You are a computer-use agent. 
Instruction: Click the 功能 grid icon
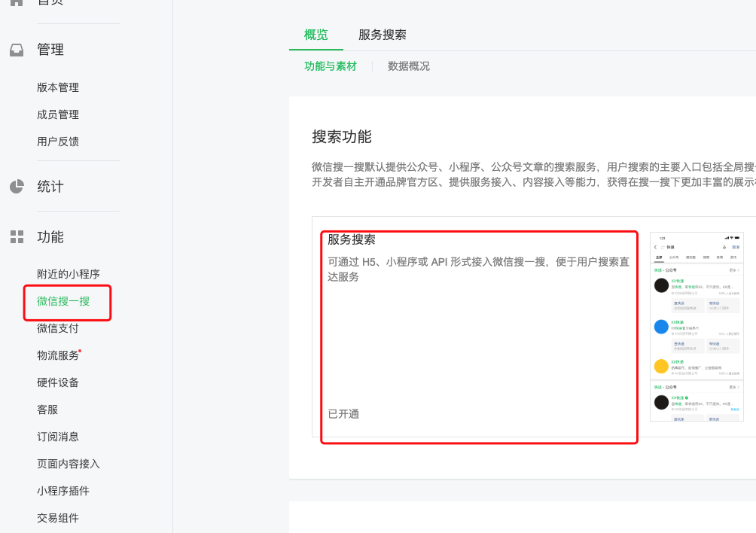pyautogui.click(x=17, y=236)
